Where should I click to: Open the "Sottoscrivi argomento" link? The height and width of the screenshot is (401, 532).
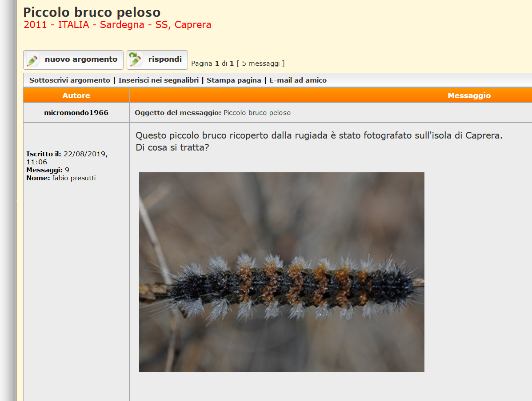(69, 80)
